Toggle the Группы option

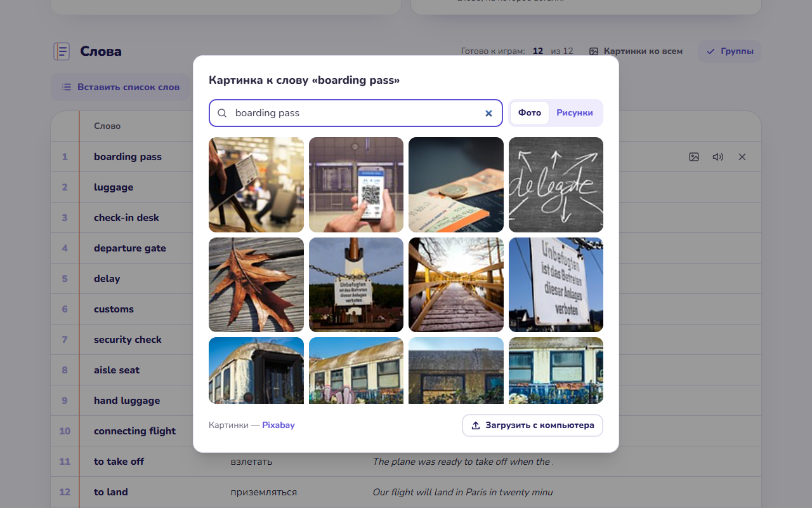coord(730,51)
